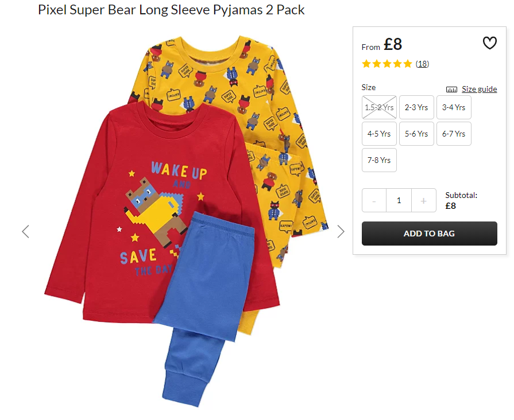Select size 3-4 Yrs
The image size is (514, 420).
[454, 107]
